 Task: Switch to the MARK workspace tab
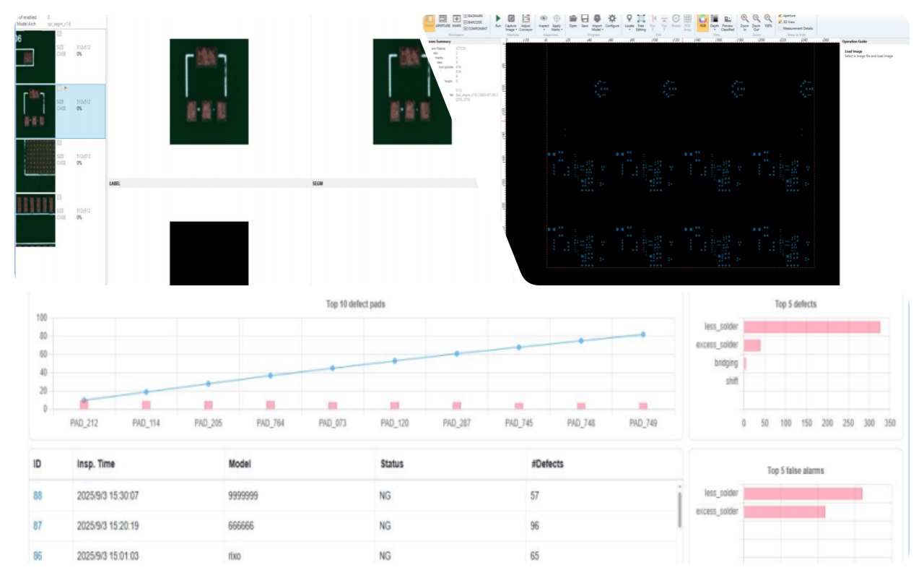[457, 20]
